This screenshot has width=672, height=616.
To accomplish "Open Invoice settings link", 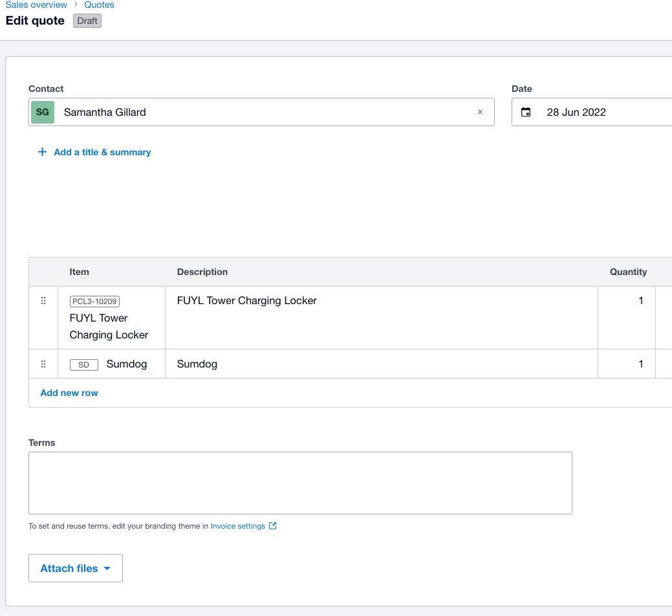I will pos(238,526).
